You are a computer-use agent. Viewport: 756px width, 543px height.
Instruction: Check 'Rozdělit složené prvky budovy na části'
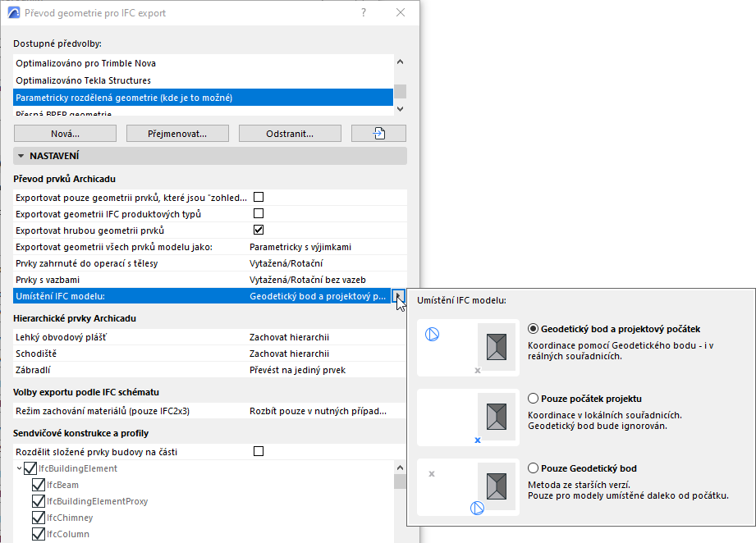coord(259,451)
